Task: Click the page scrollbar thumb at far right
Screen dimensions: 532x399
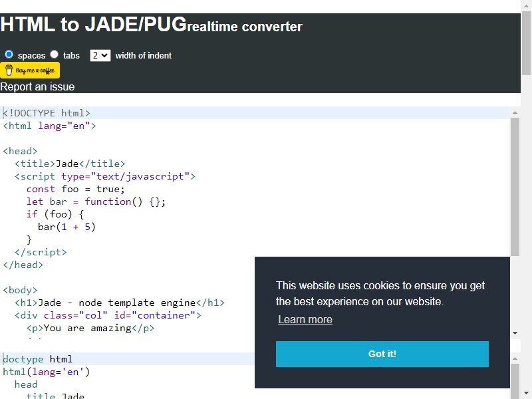Action: [526, 43]
